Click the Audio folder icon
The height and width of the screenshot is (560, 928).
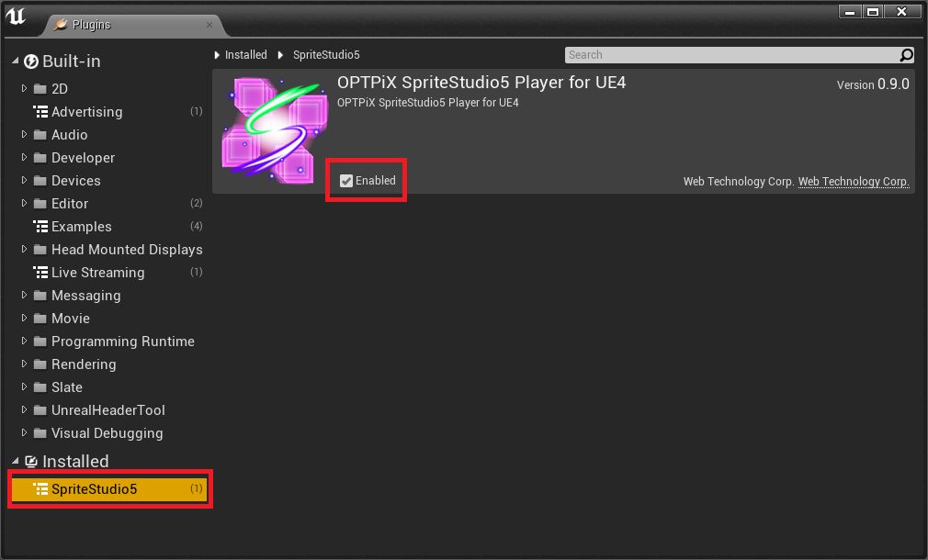40,135
